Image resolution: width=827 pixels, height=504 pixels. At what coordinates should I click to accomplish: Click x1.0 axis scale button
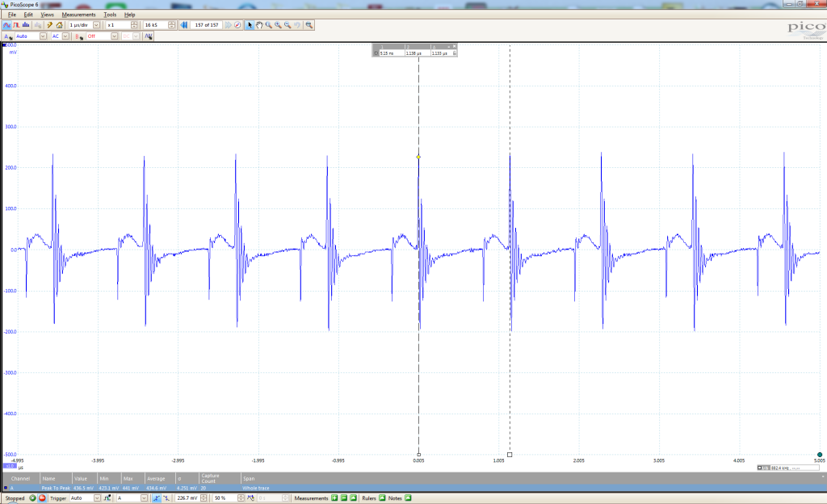[10, 466]
